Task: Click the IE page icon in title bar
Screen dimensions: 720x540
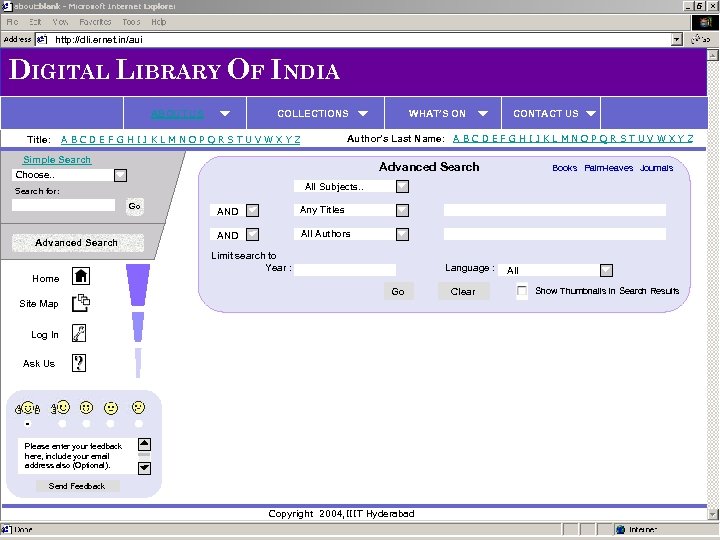Action: coord(6,6)
